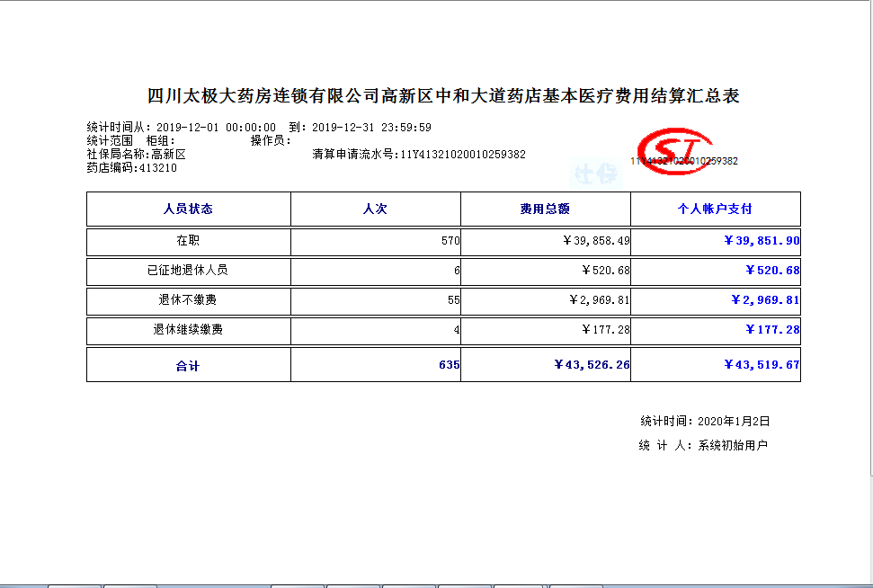Click ¥520.68 in the 个人帐户支付 column
873x588 pixels.
[x=773, y=270]
